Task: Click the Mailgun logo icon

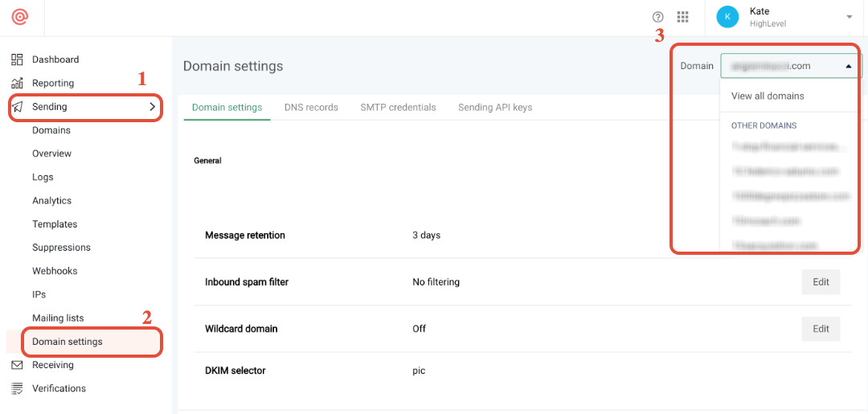Action: [20, 17]
